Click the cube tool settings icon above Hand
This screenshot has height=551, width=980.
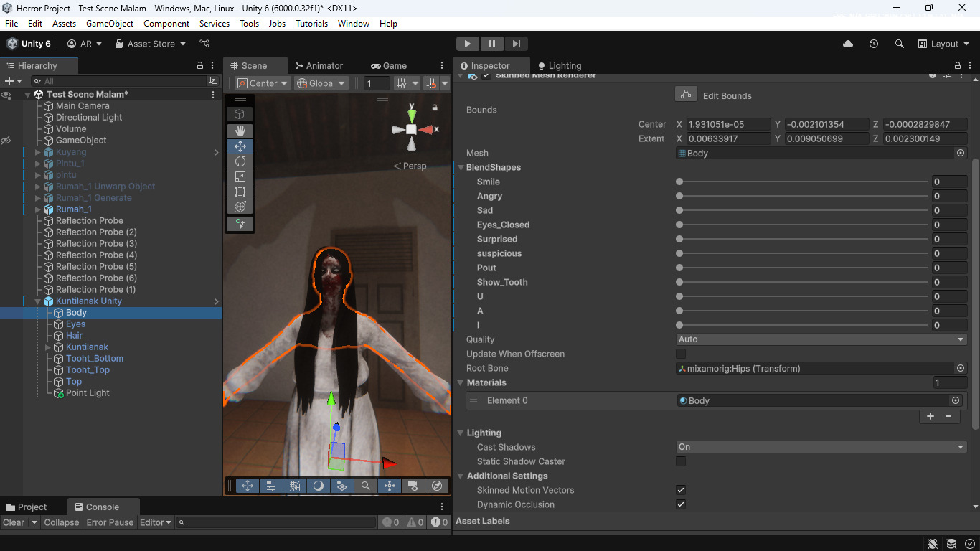(x=240, y=114)
